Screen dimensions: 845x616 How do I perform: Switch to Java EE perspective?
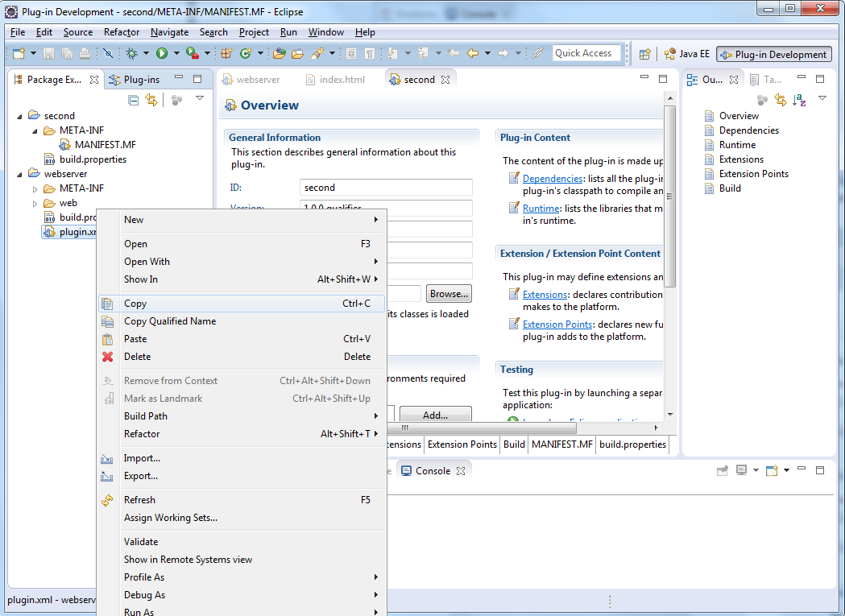(x=686, y=54)
